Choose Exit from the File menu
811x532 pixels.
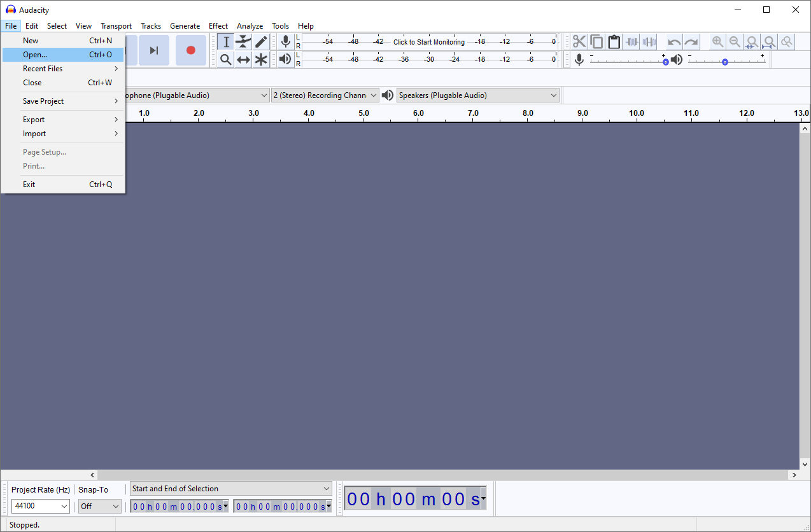[63, 185]
